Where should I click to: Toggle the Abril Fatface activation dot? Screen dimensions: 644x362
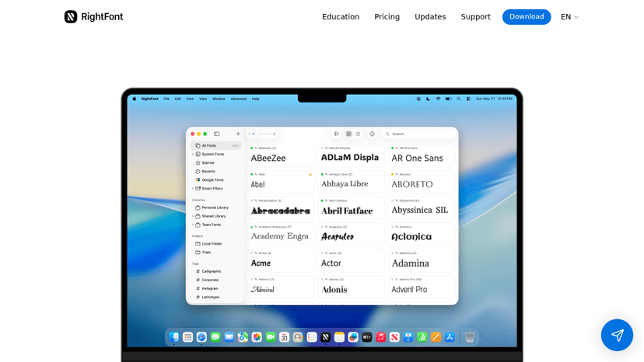coord(322,200)
